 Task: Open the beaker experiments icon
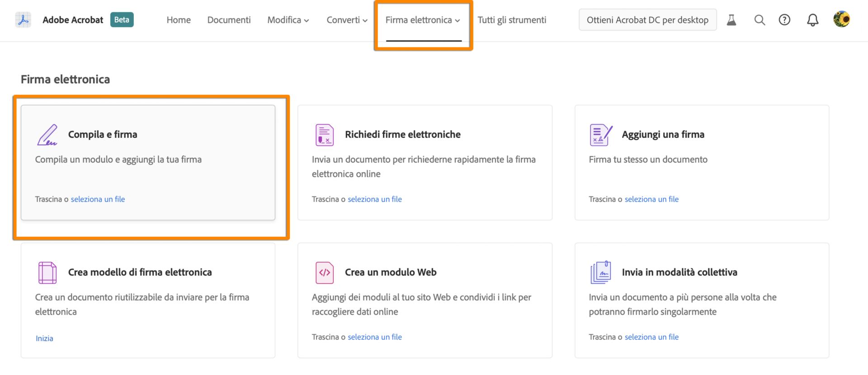tap(731, 20)
